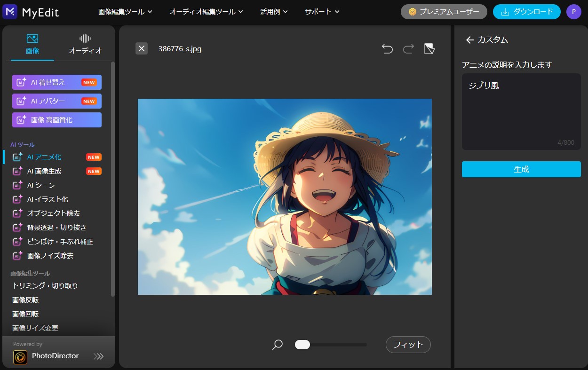Image resolution: width=588 pixels, height=370 pixels.
Task: Click the download arrow icon in ダウンロード
Action: (x=506, y=12)
